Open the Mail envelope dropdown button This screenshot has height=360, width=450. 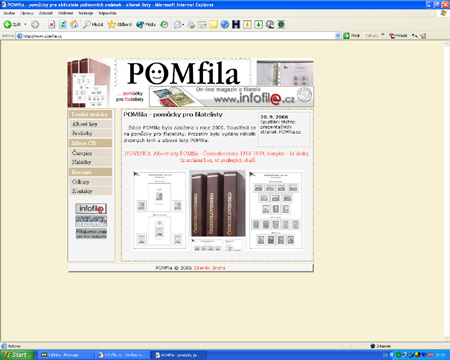179,24
